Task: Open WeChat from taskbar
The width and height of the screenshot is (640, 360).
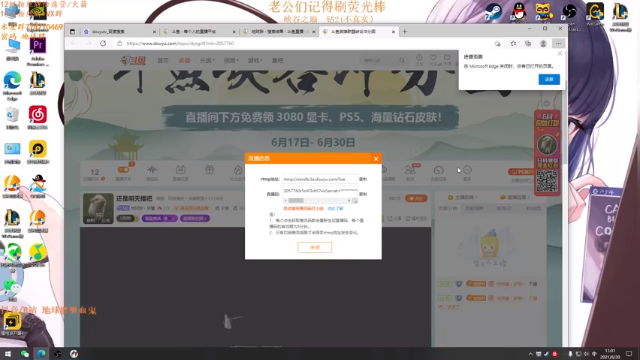Action: 24,354
